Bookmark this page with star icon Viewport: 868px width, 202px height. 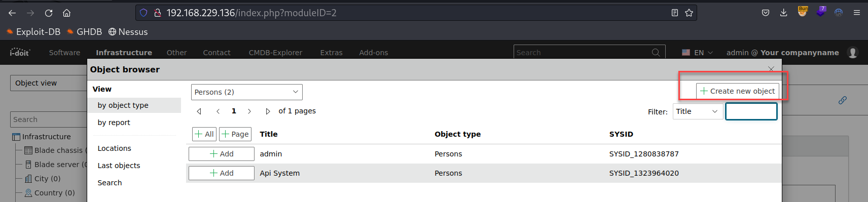point(689,13)
